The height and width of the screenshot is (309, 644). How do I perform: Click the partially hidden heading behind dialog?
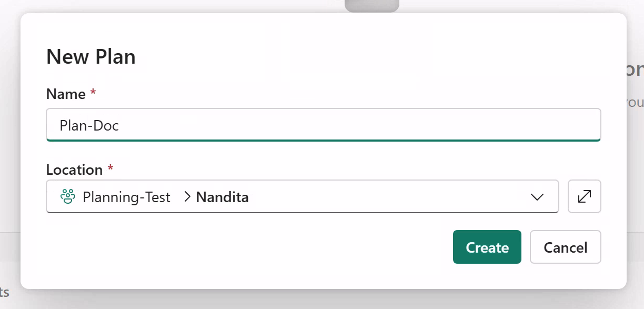coord(636,70)
